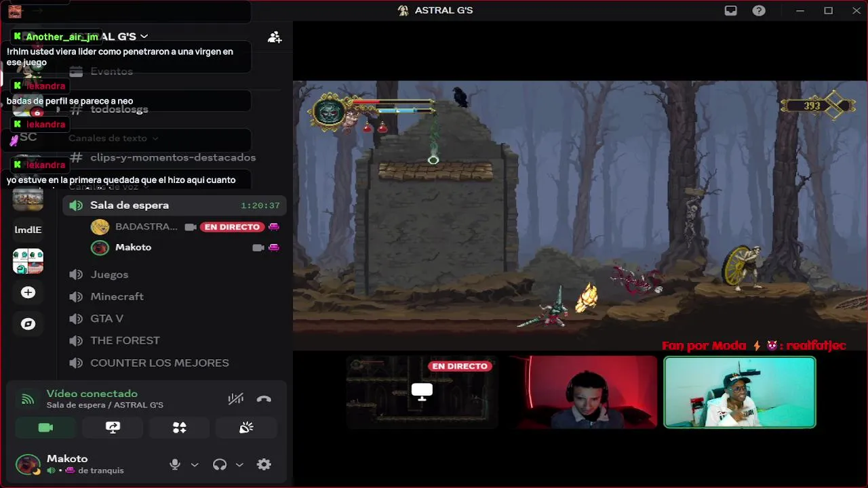The height and width of the screenshot is (488, 868).
Task: Click the calendar icon beside Eventos
Action: pos(76,71)
